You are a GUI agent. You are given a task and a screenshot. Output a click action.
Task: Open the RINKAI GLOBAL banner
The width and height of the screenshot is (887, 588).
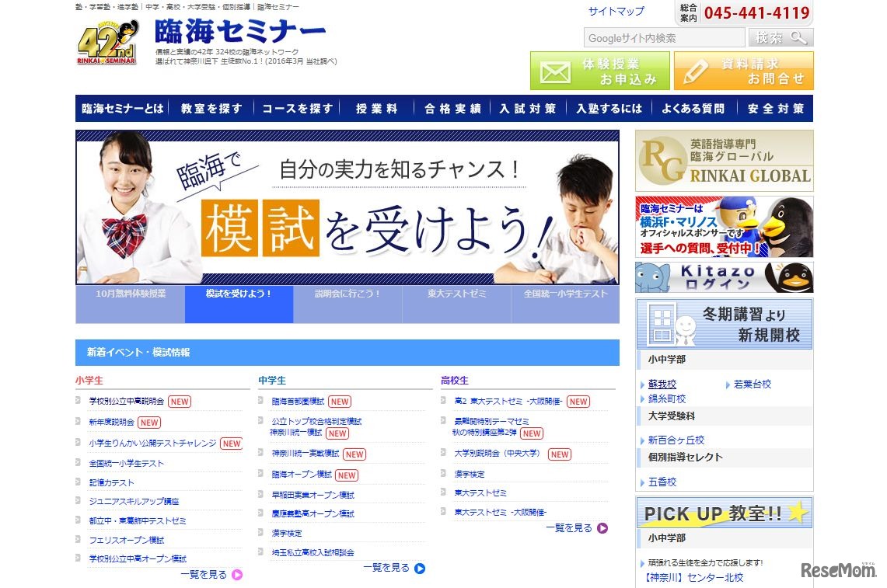tap(722, 160)
